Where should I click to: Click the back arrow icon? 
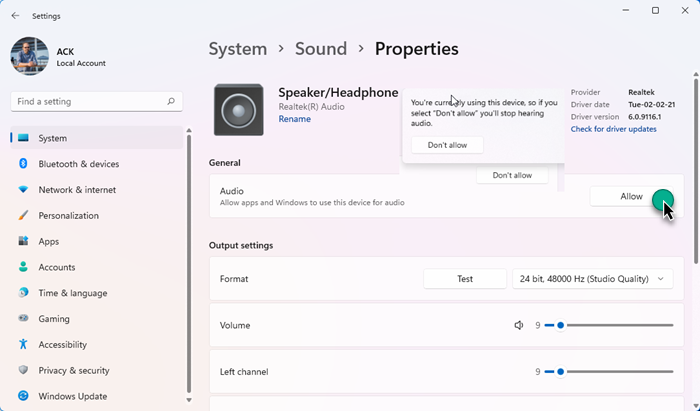tap(15, 16)
